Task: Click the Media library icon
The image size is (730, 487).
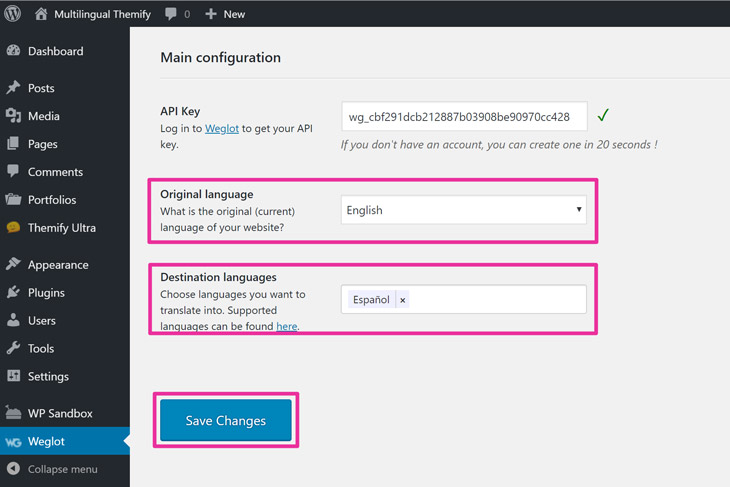Action: coord(14,115)
